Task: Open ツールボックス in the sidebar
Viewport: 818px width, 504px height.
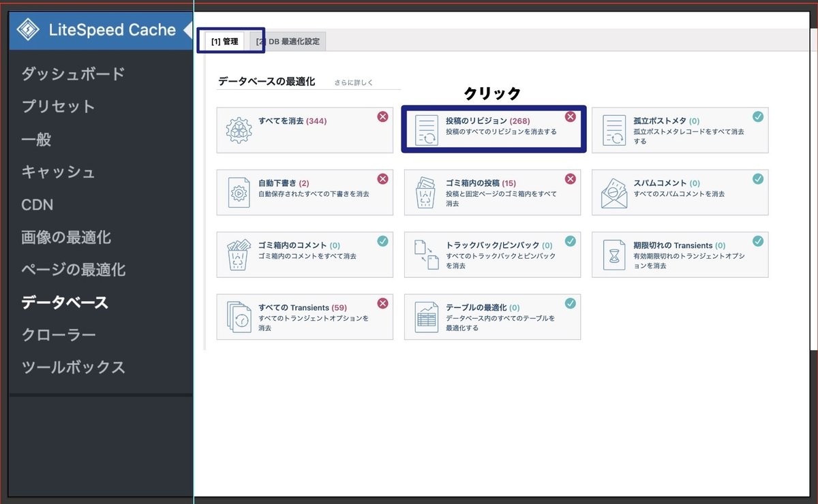Action: [73, 368]
